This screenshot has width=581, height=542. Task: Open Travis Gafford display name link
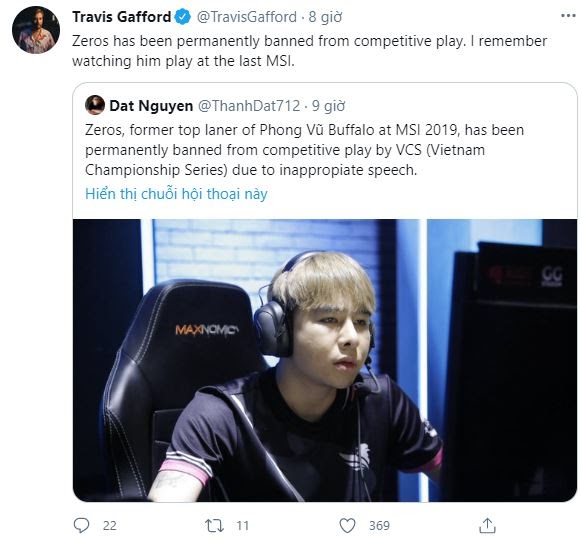(x=122, y=17)
